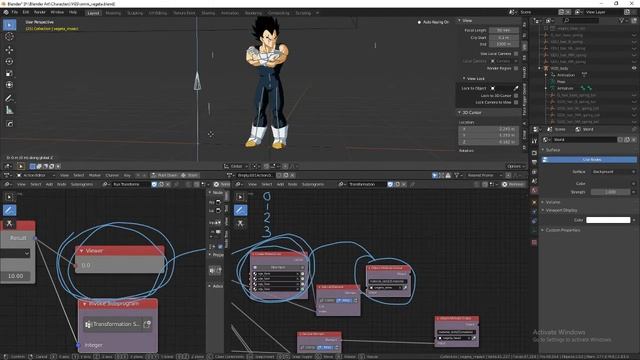
Task: Click the Render properties tab in properties sidebar
Action: pos(534,153)
